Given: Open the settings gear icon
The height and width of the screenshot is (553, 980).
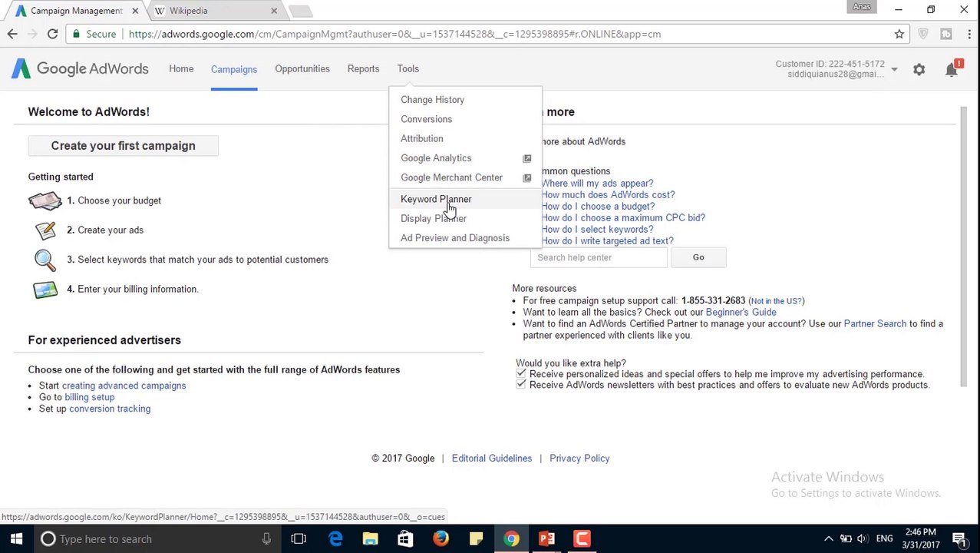Looking at the screenshot, I should tap(919, 69).
